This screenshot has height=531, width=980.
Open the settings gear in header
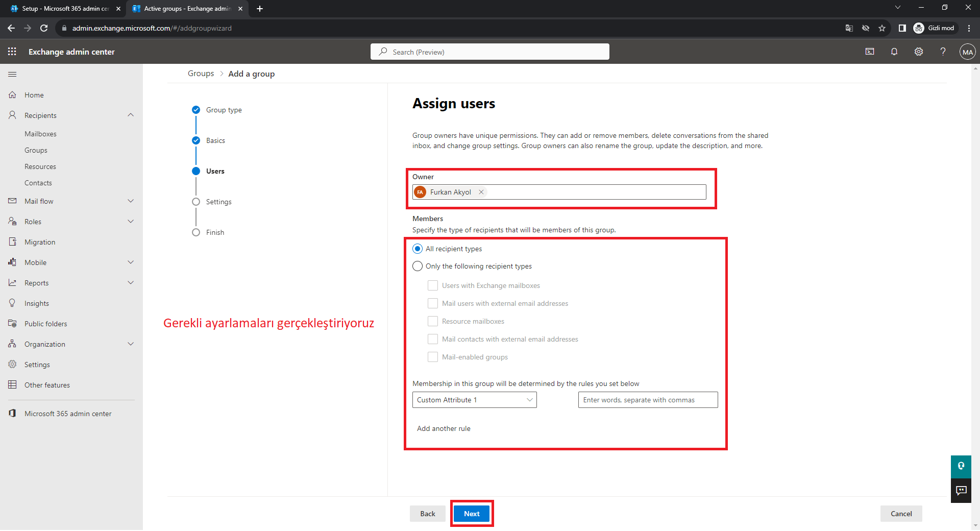tap(919, 52)
